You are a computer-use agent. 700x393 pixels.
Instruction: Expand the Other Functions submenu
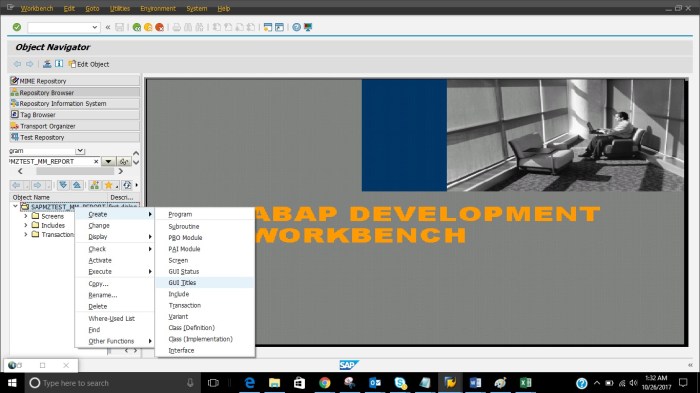pyautogui.click(x=114, y=341)
